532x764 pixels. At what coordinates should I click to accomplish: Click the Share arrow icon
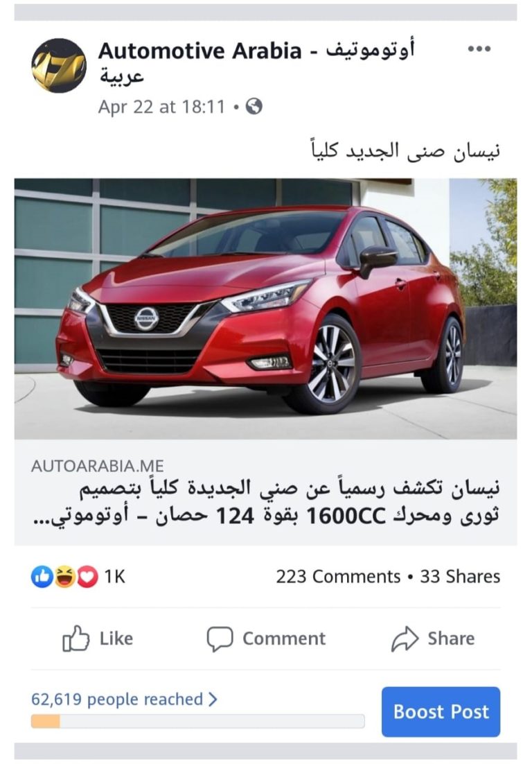click(405, 639)
